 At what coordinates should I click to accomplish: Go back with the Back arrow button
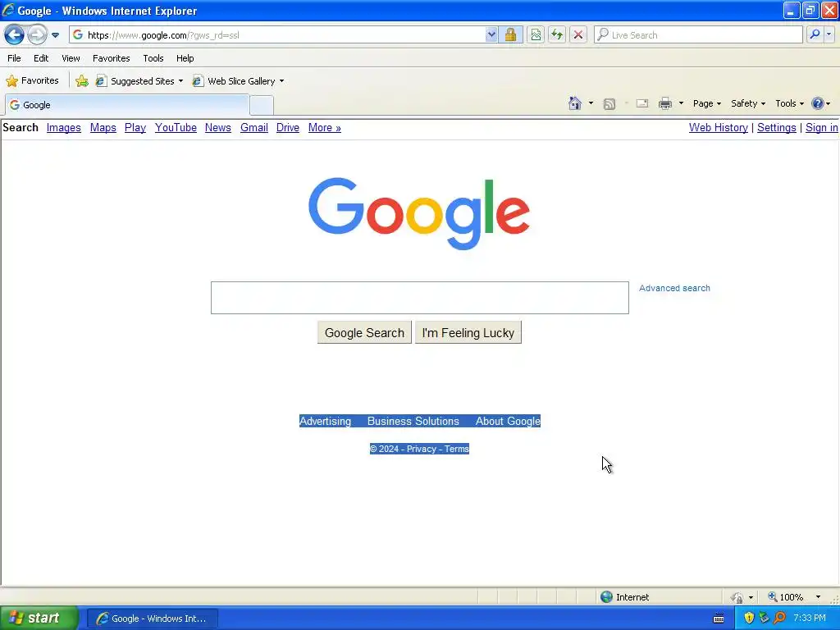click(14, 34)
